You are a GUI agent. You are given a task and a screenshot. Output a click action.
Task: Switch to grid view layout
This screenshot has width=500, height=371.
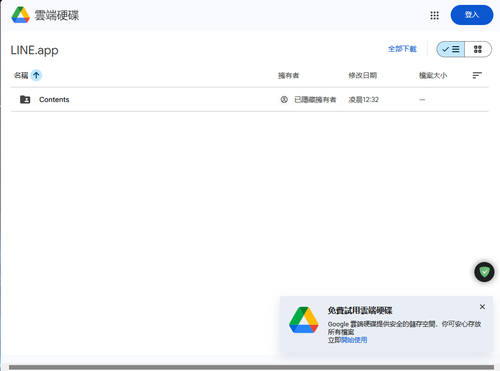click(x=478, y=49)
